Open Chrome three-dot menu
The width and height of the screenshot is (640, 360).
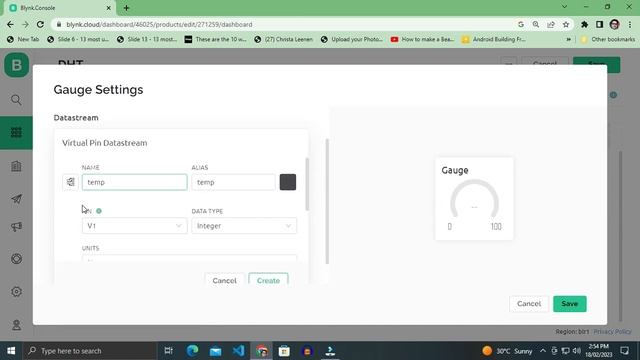click(630, 24)
